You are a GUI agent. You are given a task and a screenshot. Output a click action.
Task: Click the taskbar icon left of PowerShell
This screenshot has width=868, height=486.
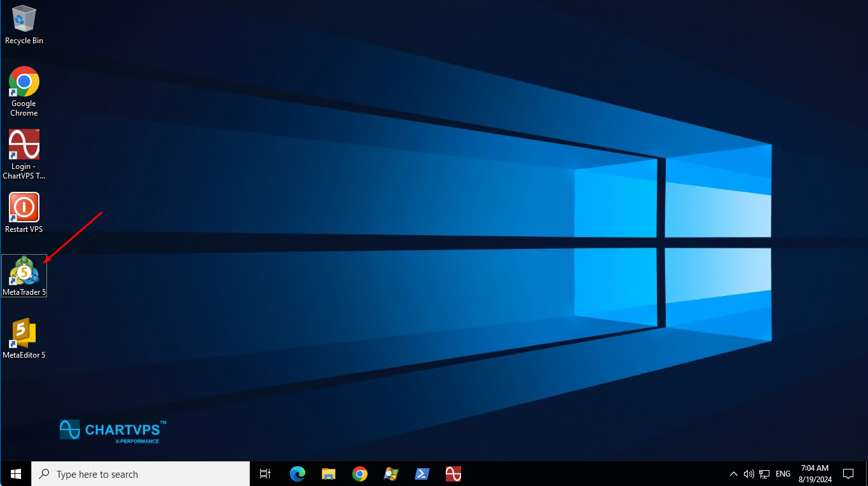point(390,474)
